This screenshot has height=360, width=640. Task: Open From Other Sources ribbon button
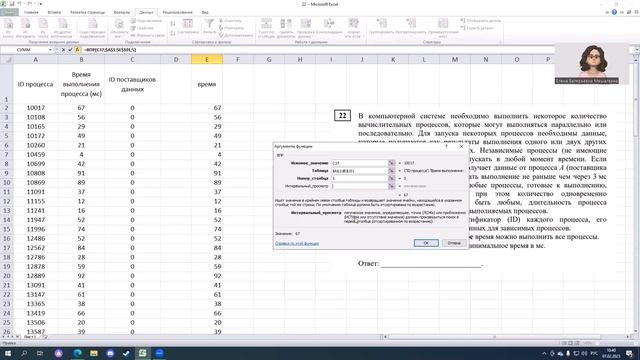coord(62,28)
